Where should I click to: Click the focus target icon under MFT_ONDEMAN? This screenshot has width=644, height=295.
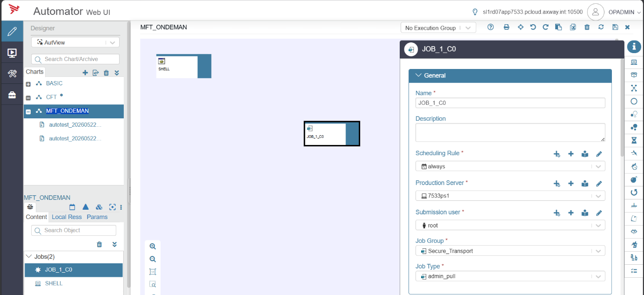(x=112, y=207)
